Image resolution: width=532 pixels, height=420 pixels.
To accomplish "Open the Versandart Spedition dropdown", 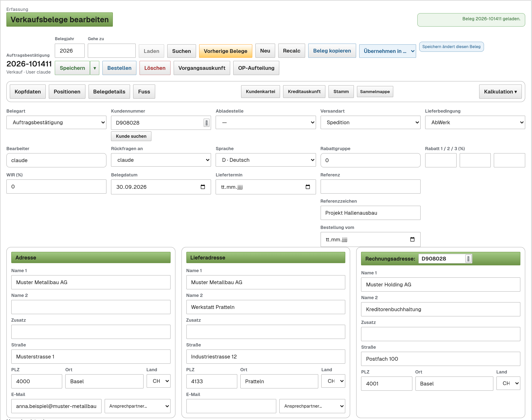I will pos(370,123).
